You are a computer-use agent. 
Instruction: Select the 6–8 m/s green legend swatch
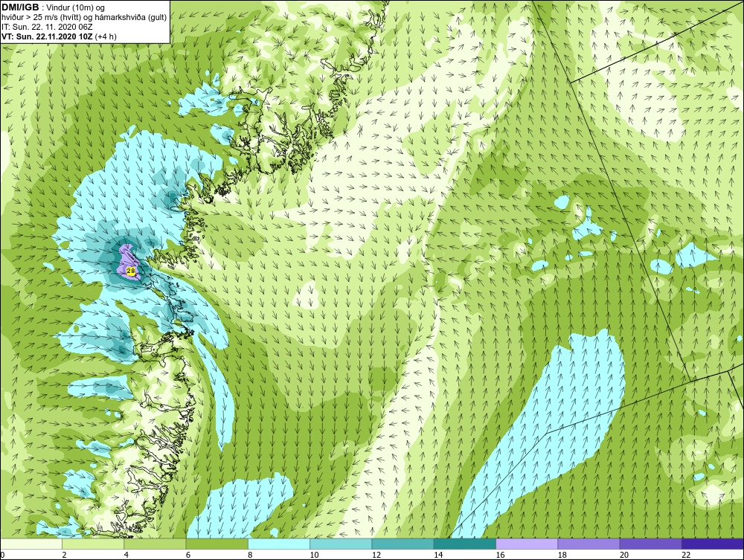coord(217,544)
